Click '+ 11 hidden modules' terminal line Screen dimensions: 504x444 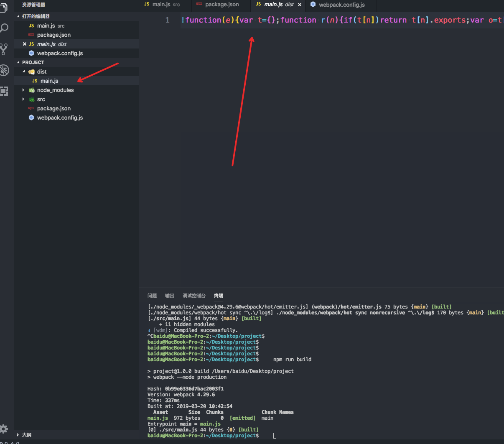click(187, 324)
